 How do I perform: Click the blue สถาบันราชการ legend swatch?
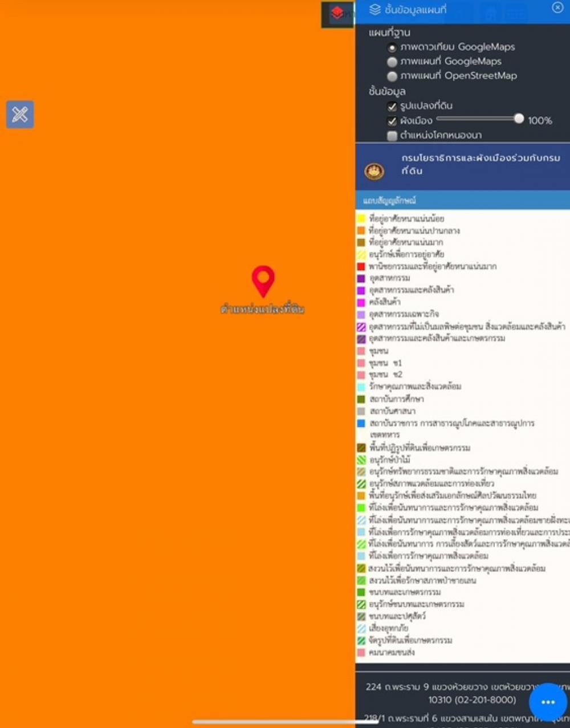tap(361, 424)
